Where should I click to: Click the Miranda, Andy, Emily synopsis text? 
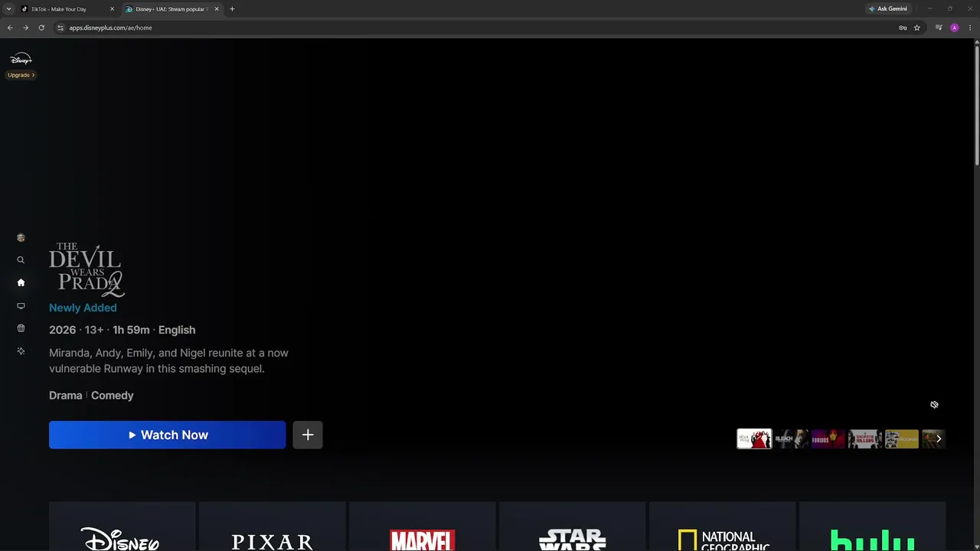tap(168, 360)
